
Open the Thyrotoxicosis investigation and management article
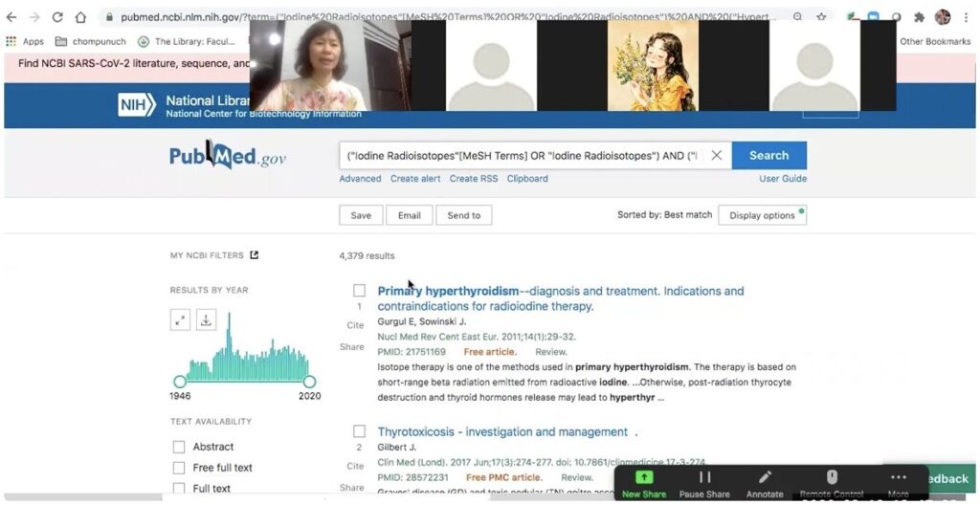502,432
